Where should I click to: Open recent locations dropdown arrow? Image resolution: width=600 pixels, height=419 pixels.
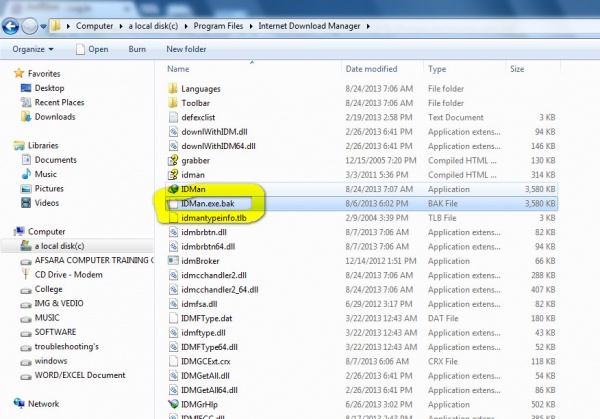(x=44, y=26)
